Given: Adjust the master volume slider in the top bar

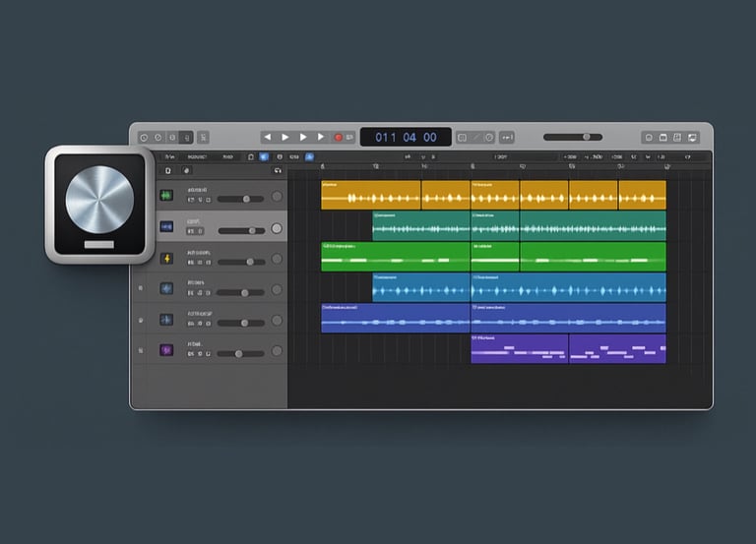Looking at the screenshot, I should coord(573,137).
